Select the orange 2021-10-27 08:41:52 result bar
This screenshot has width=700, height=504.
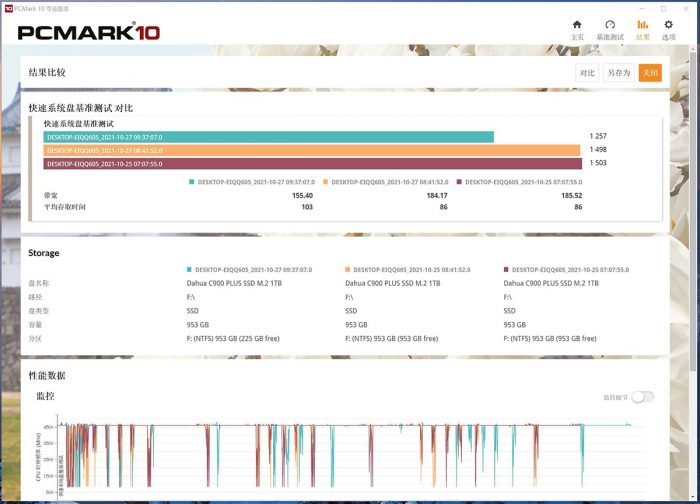click(311, 150)
